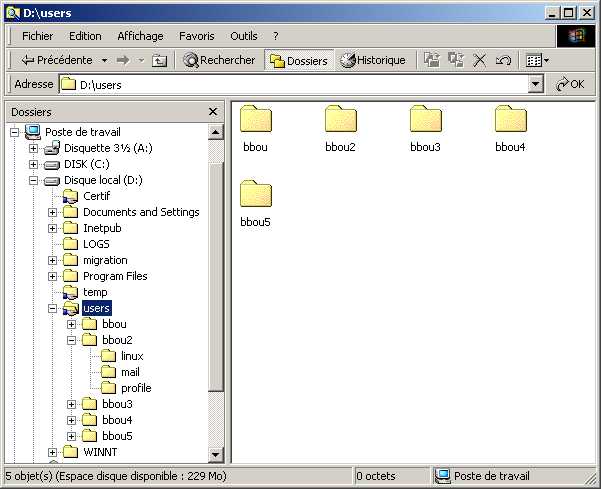
Task: Collapse users tree node
Action: click(53, 308)
